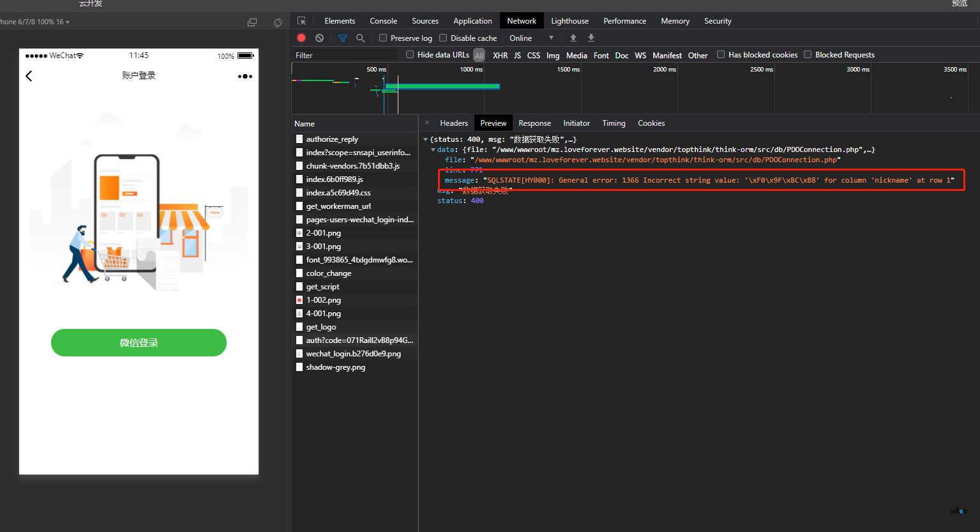
Task: Open the Online throttling dropdown
Action: tap(531, 38)
